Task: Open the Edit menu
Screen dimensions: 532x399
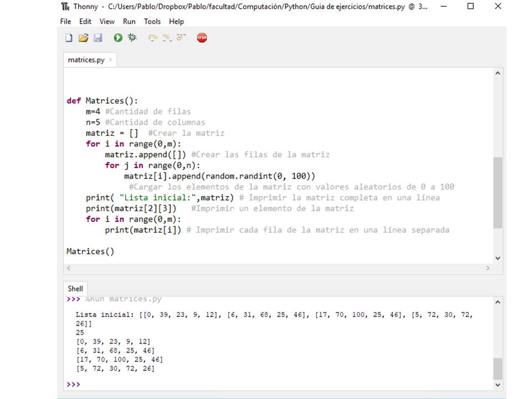Action: (85, 22)
